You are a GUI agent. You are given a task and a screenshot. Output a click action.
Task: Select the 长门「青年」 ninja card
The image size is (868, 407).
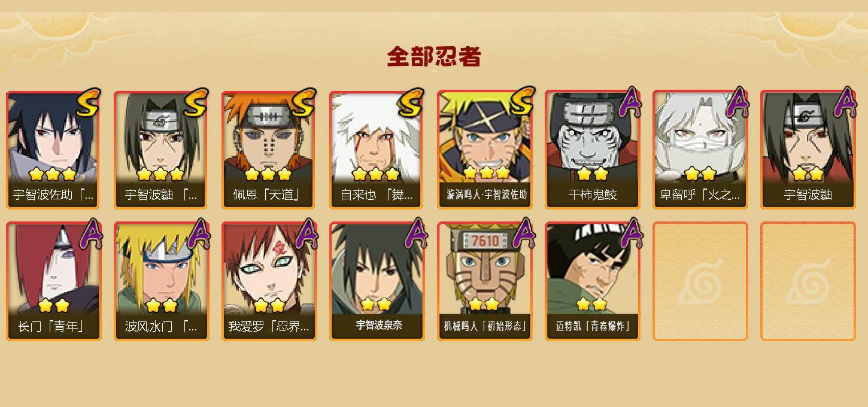[53, 281]
